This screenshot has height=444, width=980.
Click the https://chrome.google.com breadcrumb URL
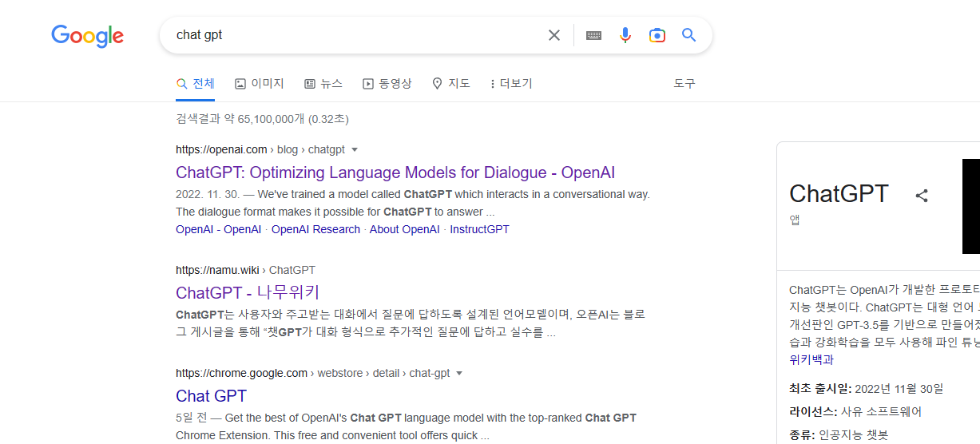point(241,373)
